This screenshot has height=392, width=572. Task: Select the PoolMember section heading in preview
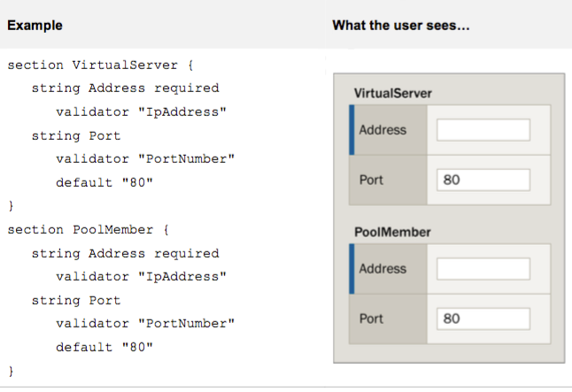(391, 232)
